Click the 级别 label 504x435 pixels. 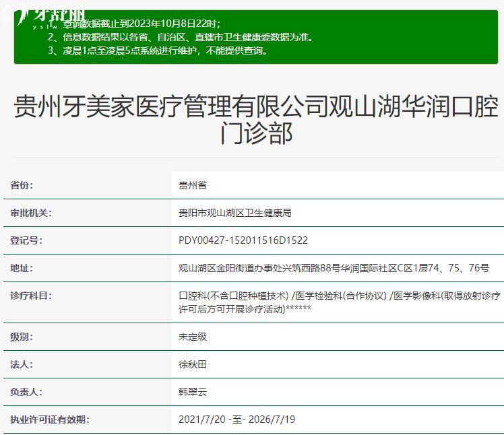coord(21,337)
